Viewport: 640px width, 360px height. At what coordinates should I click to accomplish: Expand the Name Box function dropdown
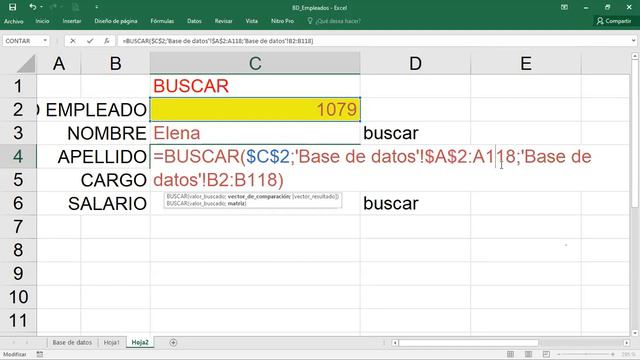tap(45, 41)
